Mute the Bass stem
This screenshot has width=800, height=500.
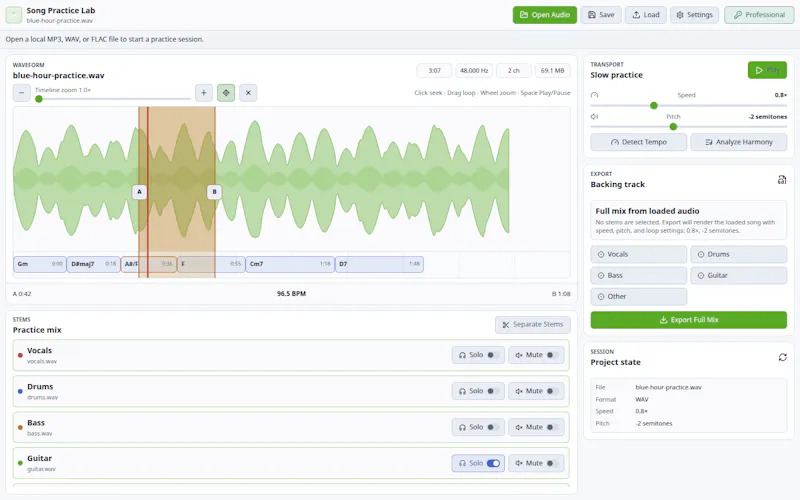tap(536, 428)
